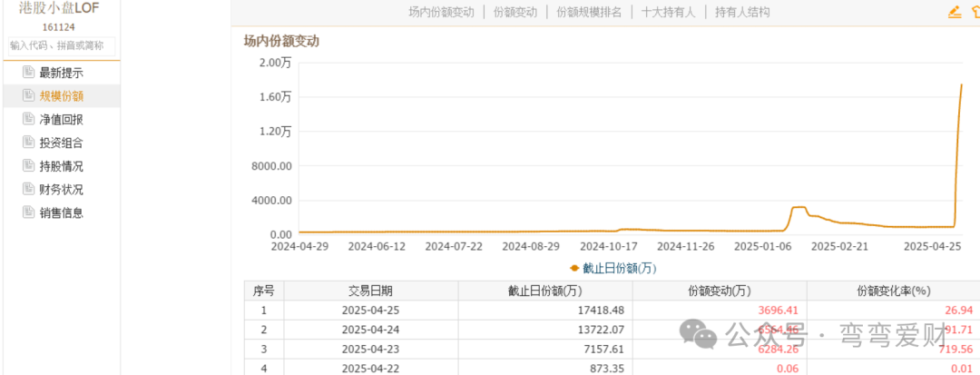Image resolution: width=980 pixels, height=375 pixels.
Task: Click chart x-axis label 2025-01-06
Action: click(763, 246)
